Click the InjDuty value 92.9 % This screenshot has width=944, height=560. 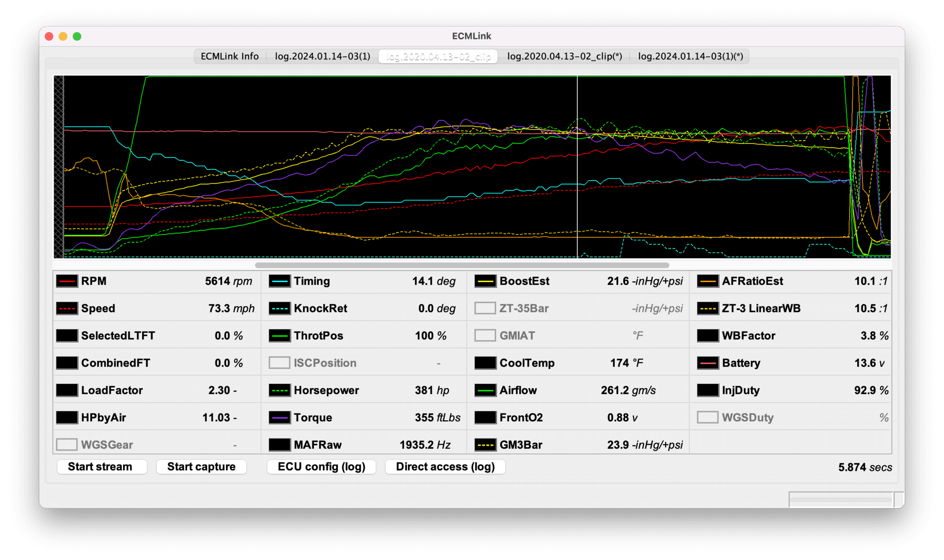(x=871, y=391)
